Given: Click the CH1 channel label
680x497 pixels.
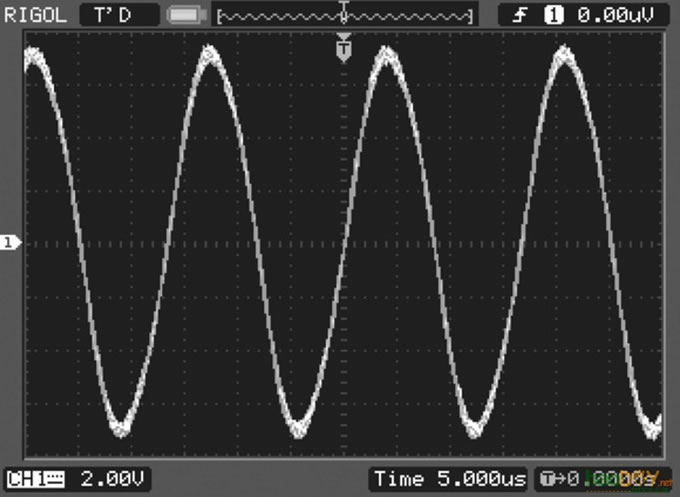Looking at the screenshot, I should (x=24, y=479).
